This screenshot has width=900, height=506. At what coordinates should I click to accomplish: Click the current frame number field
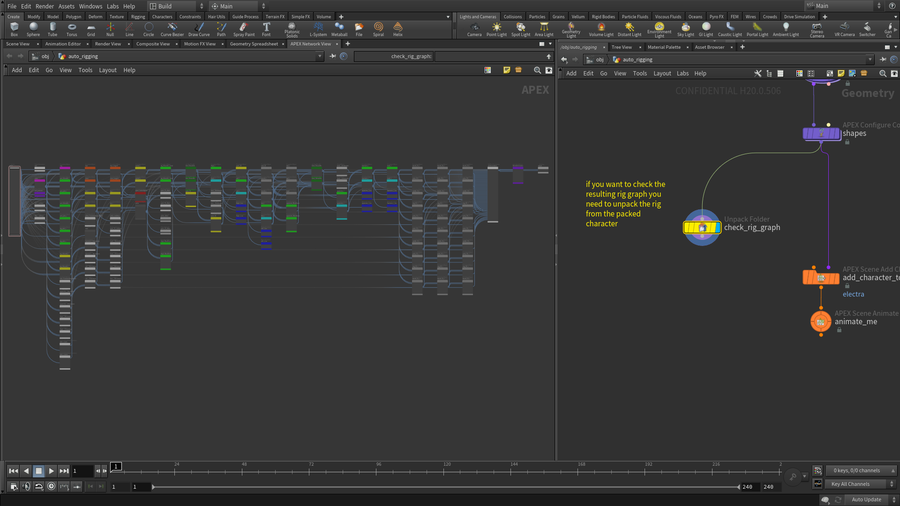(82, 471)
